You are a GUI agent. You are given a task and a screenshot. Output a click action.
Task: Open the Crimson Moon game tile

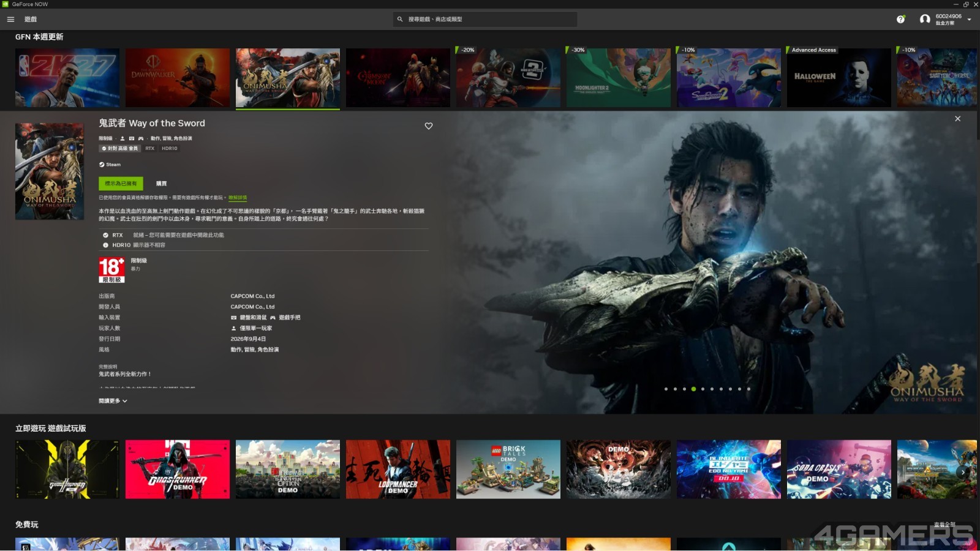click(x=398, y=78)
